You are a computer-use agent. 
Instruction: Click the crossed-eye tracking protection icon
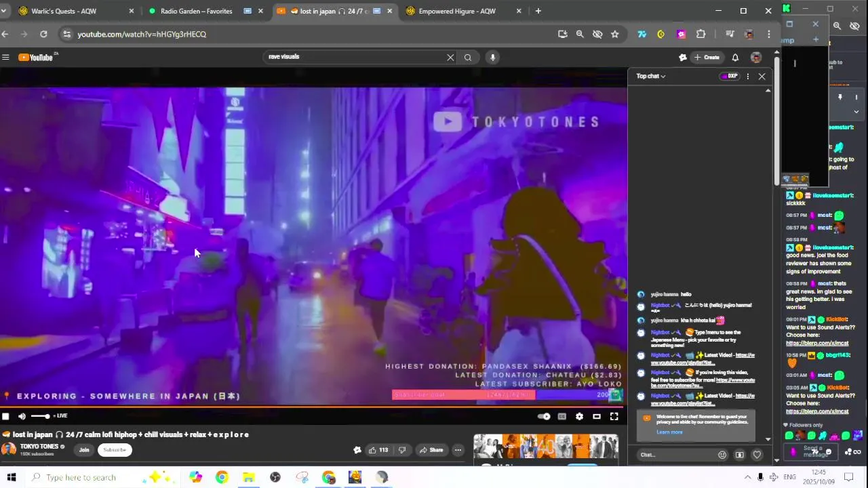click(597, 34)
